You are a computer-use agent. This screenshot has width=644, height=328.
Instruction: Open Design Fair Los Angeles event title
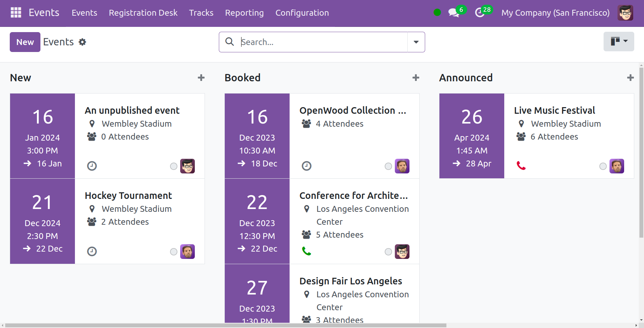point(351,281)
